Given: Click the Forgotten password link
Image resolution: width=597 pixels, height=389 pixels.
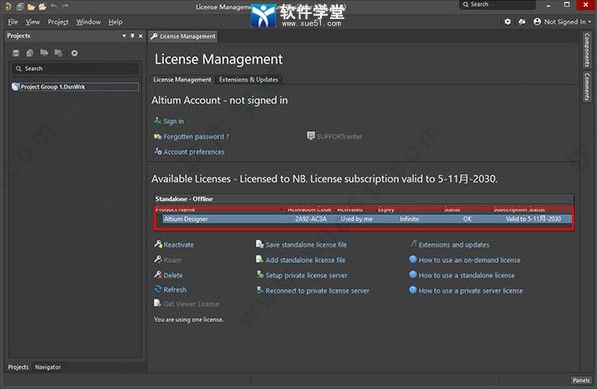Looking at the screenshot, I should (x=192, y=137).
